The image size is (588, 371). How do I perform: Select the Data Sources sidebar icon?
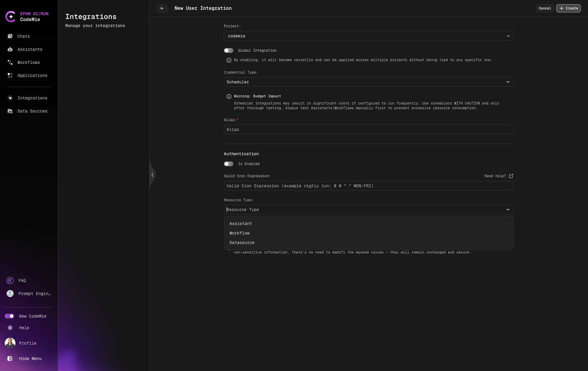[10, 111]
